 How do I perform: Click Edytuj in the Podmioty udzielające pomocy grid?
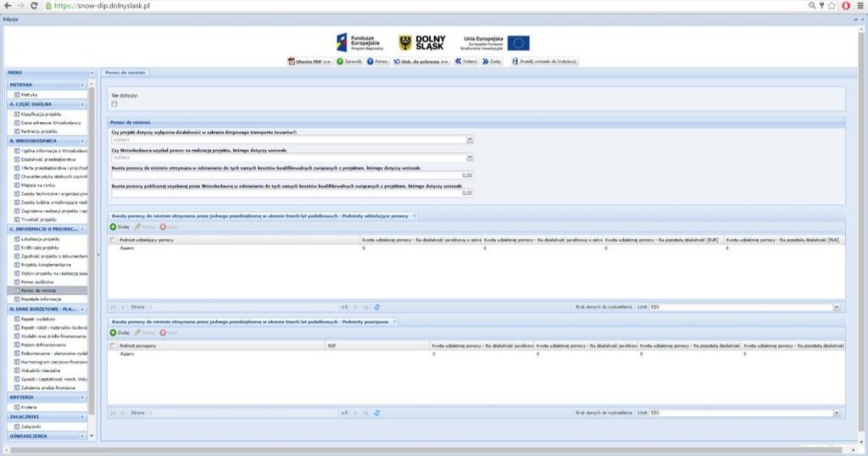[x=144, y=227]
